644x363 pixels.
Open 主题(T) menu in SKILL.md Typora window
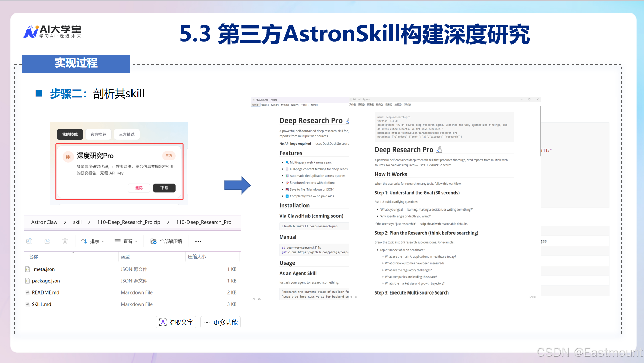[398, 105]
